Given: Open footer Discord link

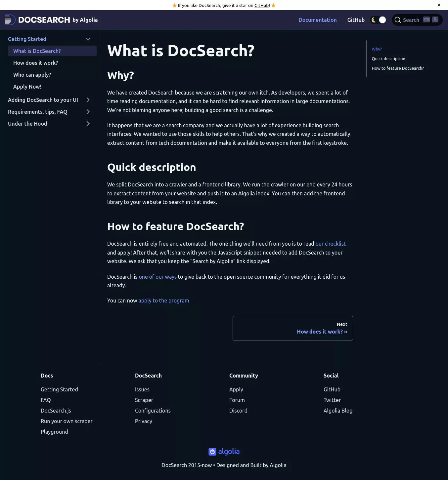Looking at the screenshot, I should coord(238,411).
